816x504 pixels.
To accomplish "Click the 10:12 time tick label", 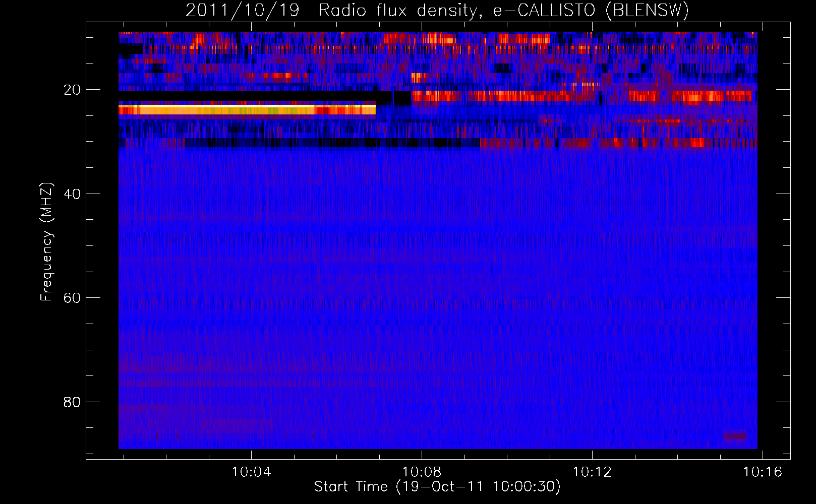I will click(x=592, y=472).
